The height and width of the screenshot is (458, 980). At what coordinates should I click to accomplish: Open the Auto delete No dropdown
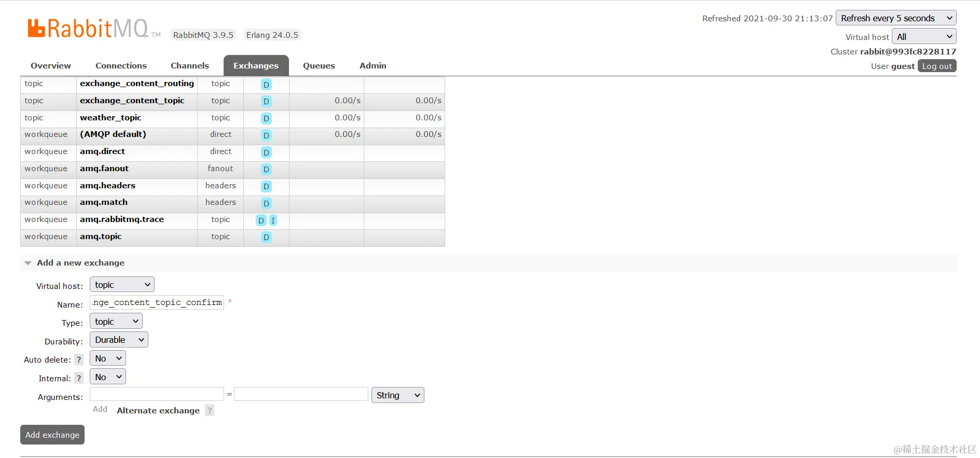point(108,358)
